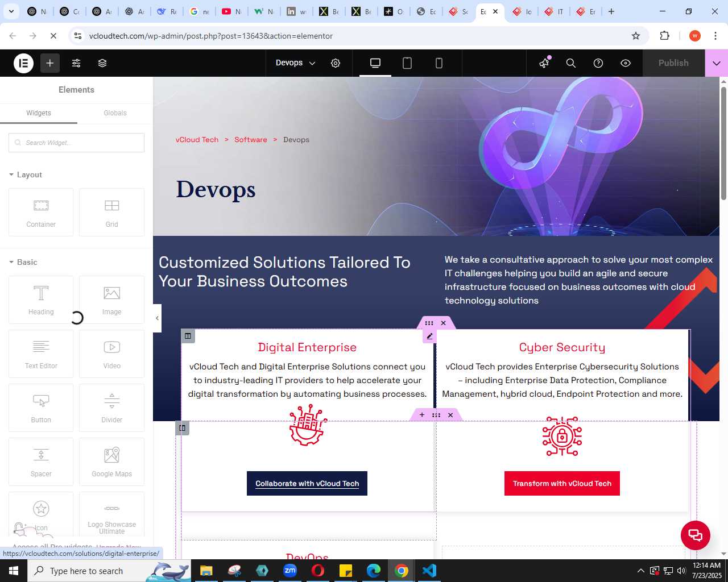Select the Container widget
Screen dimensions: 728x582
coord(41,212)
